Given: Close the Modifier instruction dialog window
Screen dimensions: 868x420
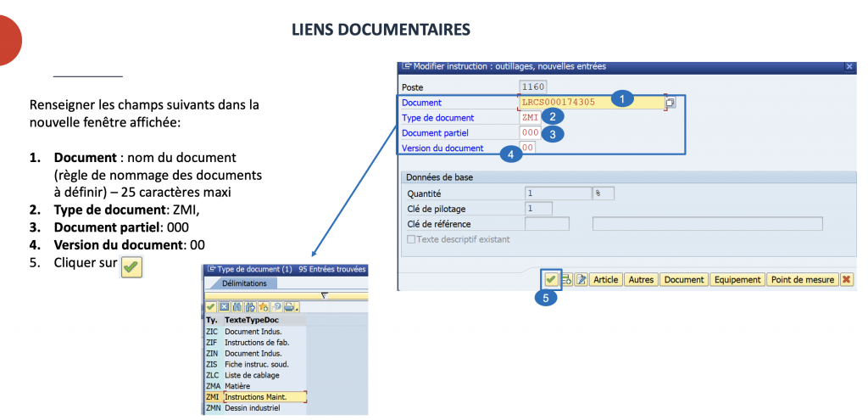Looking at the screenshot, I should (849, 66).
